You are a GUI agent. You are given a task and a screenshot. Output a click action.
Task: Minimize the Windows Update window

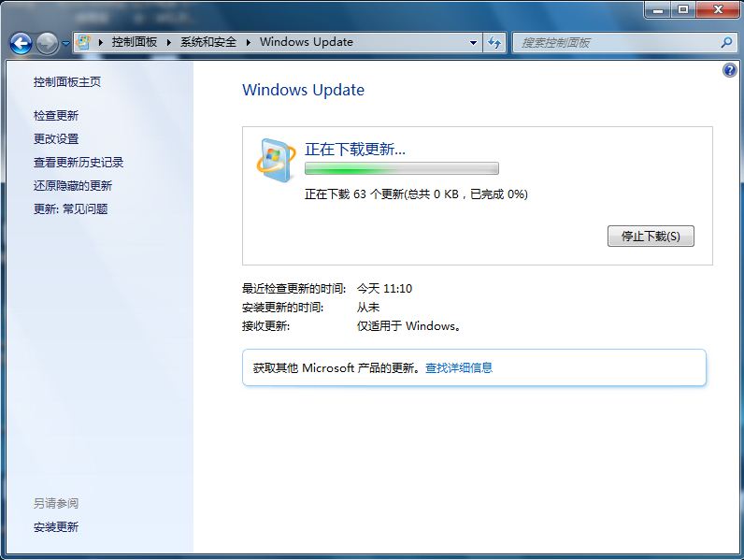tap(658, 9)
